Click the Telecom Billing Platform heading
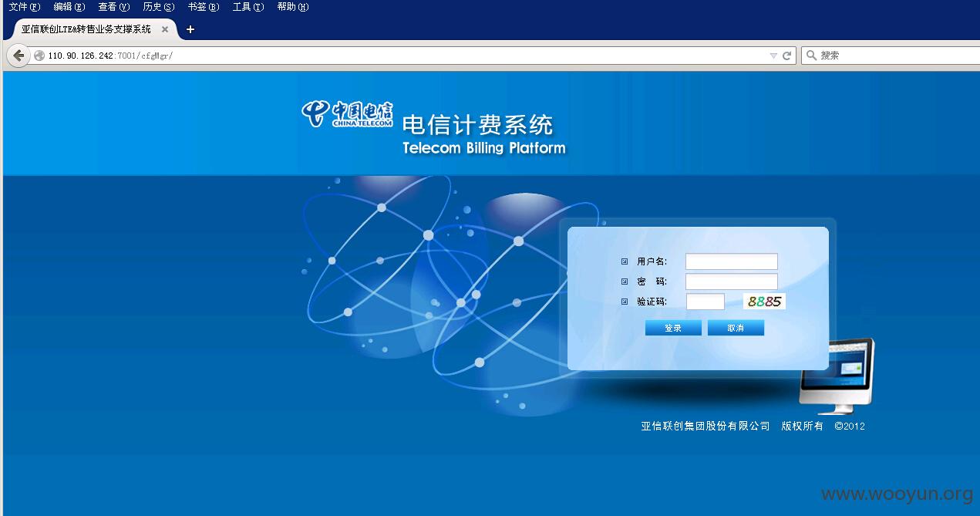The width and height of the screenshot is (980, 516). [484, 148]
